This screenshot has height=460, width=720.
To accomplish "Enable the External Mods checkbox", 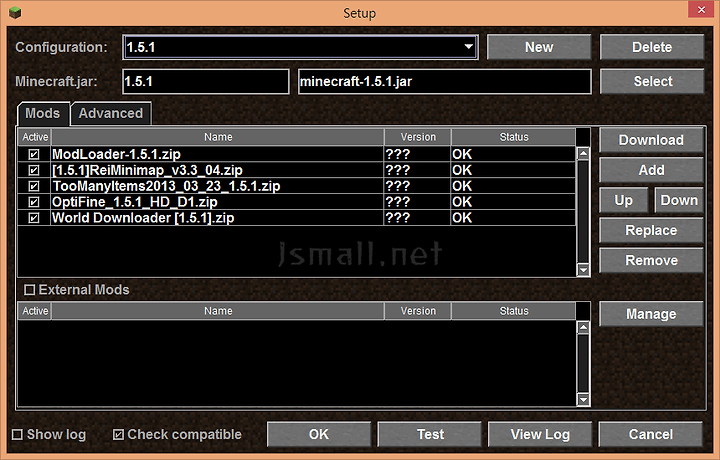I will (29, 290).
